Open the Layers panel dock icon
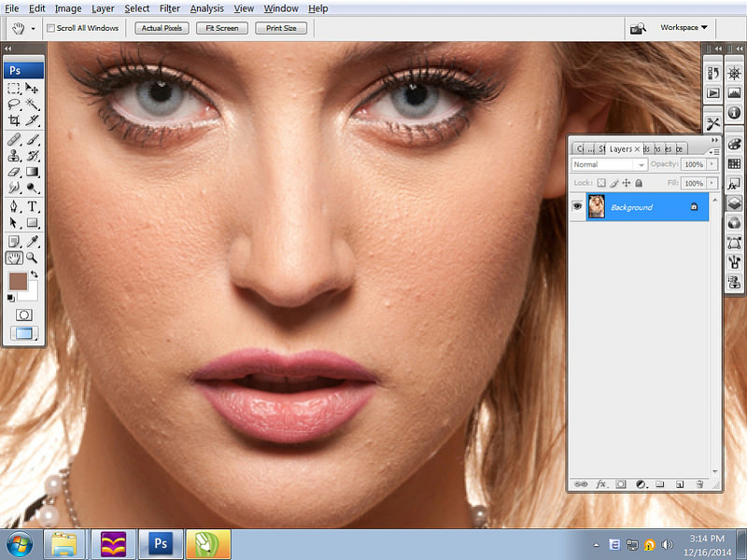747x560 pixels. [x=734, y=203]
